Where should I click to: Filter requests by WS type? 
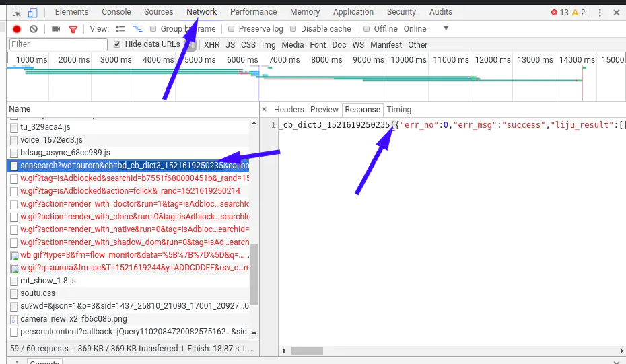pyautogui.click(x=358, y=44)
